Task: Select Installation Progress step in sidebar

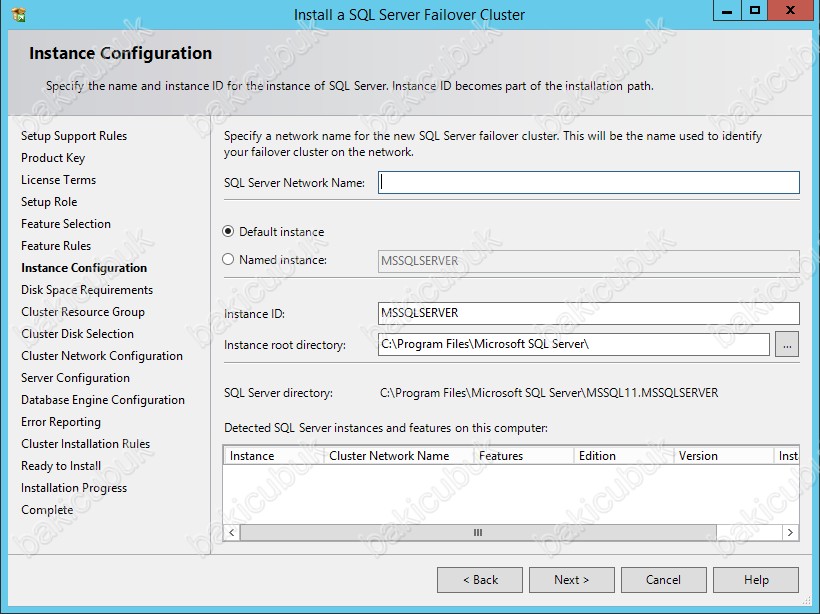Action: click(x=74, y=487)
